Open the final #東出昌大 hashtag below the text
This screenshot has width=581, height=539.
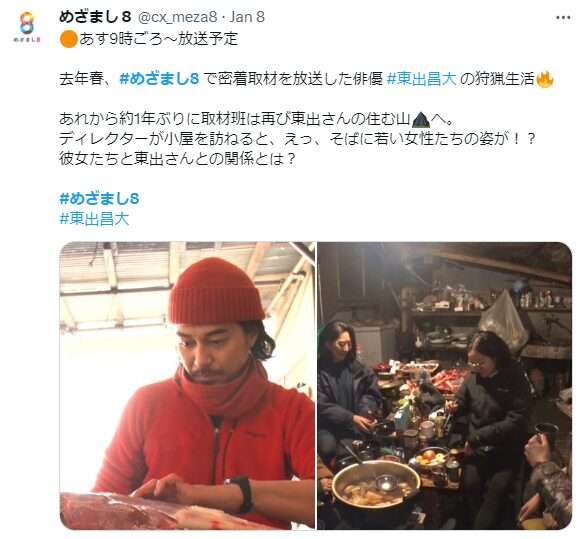[94, 219]
